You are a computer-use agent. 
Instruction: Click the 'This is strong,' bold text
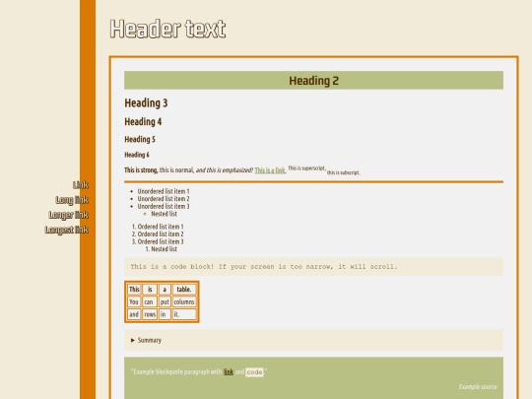click(141, 170)
